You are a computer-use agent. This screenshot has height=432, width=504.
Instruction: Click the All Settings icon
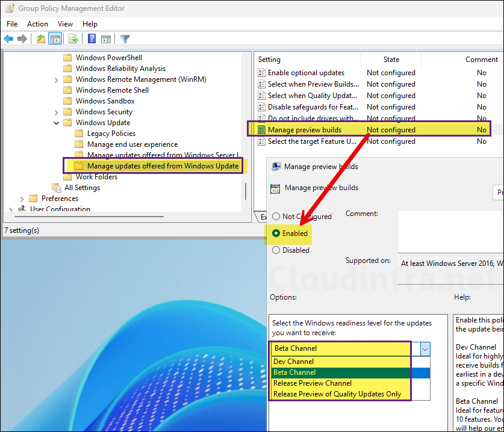coord(57,188)
